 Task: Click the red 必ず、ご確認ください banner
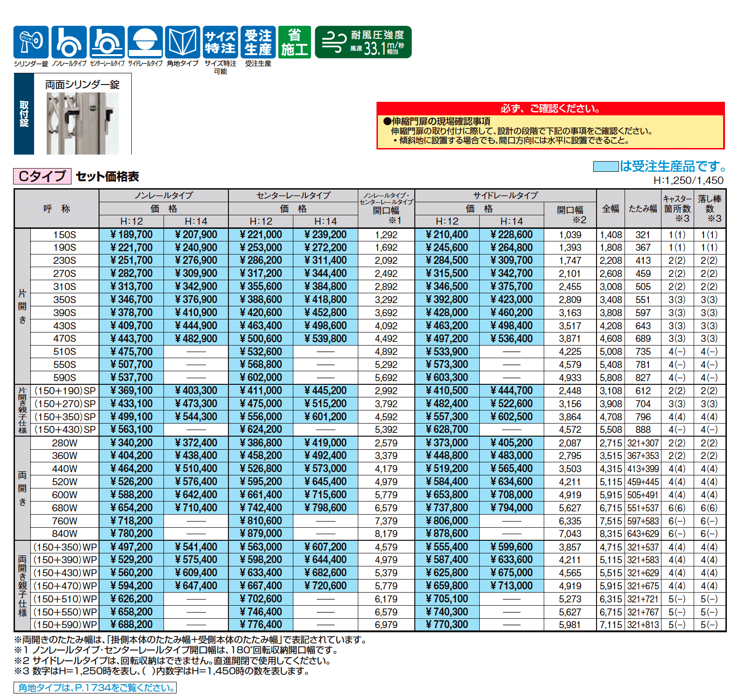pyautogui.click(x=551, y=109)
